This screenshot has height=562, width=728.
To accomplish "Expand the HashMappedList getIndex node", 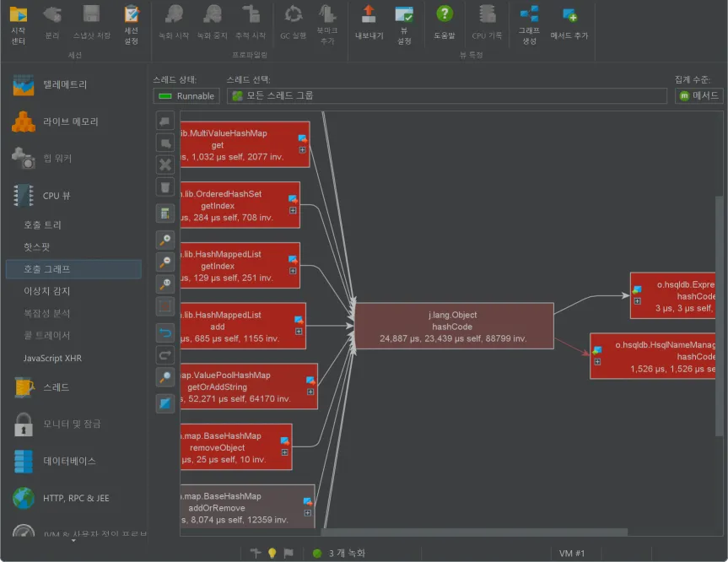I will click(x=293, y=271).
